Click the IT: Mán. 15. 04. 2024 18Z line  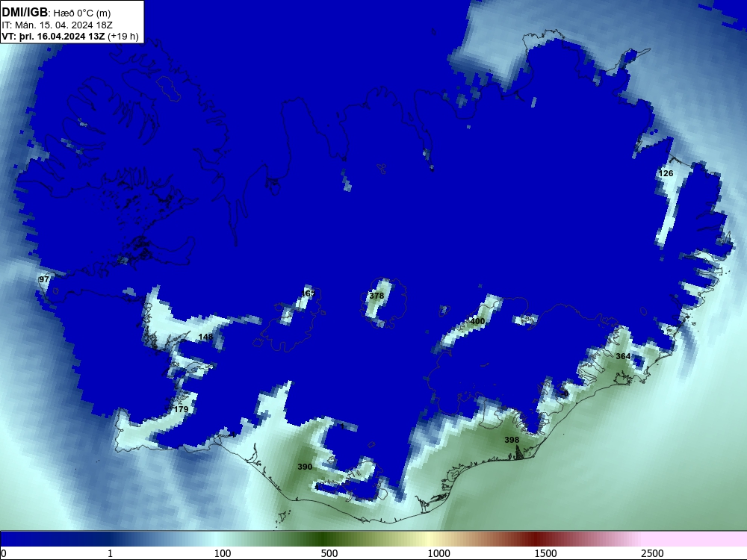point(58,25)
